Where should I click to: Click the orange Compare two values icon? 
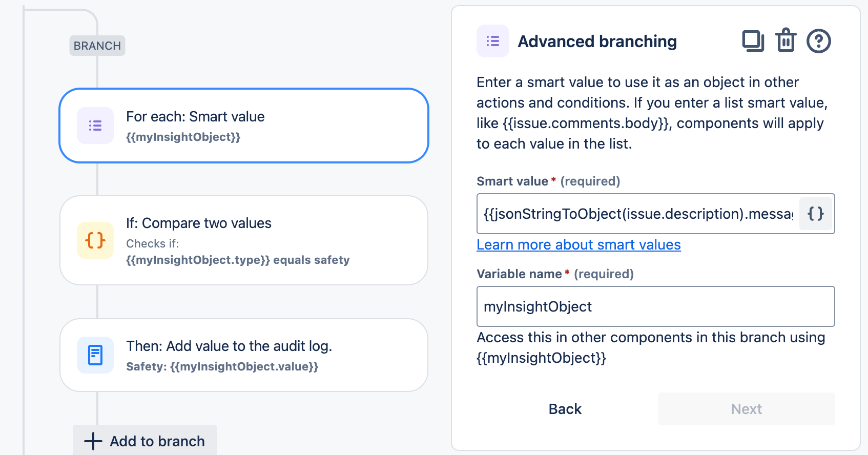pyautogui.click(x=95, y=240)
